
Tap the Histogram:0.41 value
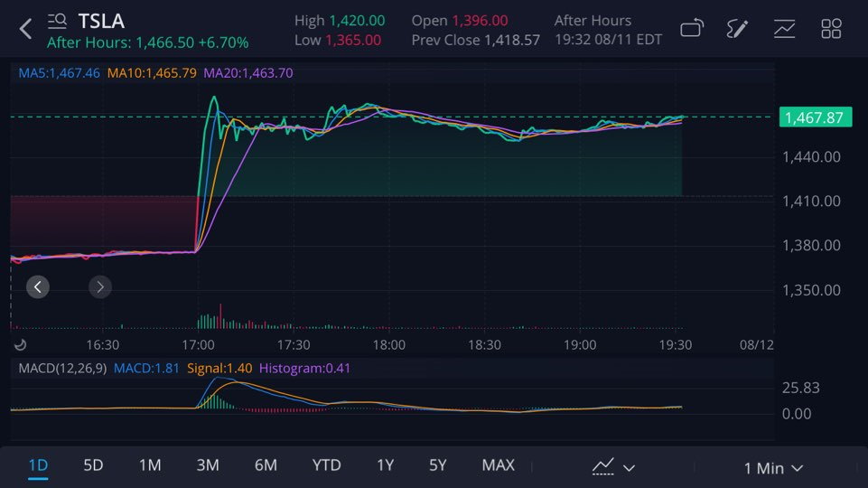tap(304, 369)
